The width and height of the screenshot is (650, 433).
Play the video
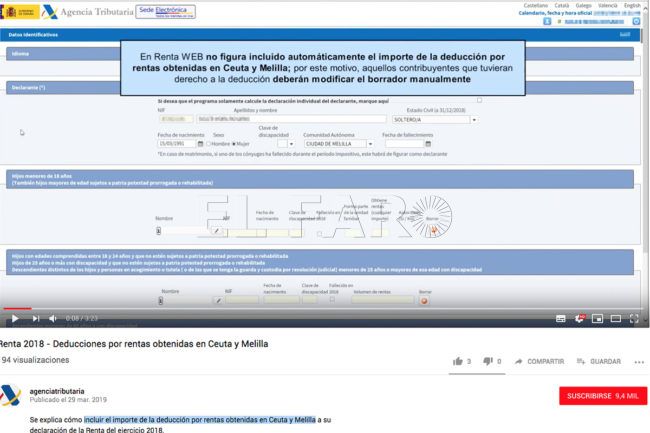[15, 319]
